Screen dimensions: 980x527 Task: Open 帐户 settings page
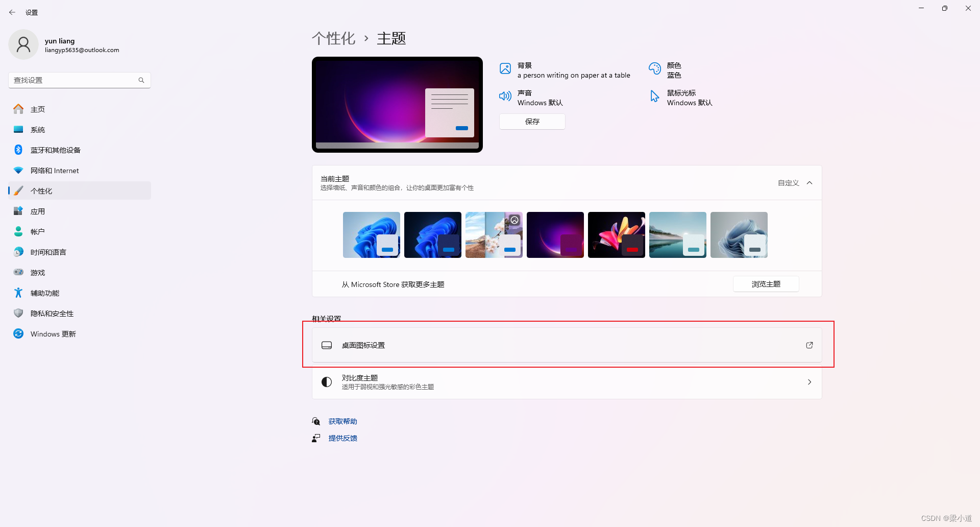click(80, 231)
